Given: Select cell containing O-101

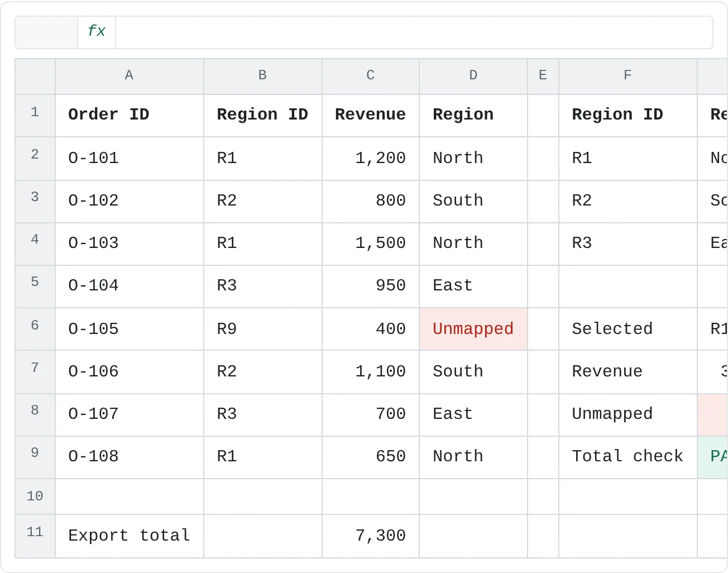Looking at the screenshot, I should [x=130, y=158].
